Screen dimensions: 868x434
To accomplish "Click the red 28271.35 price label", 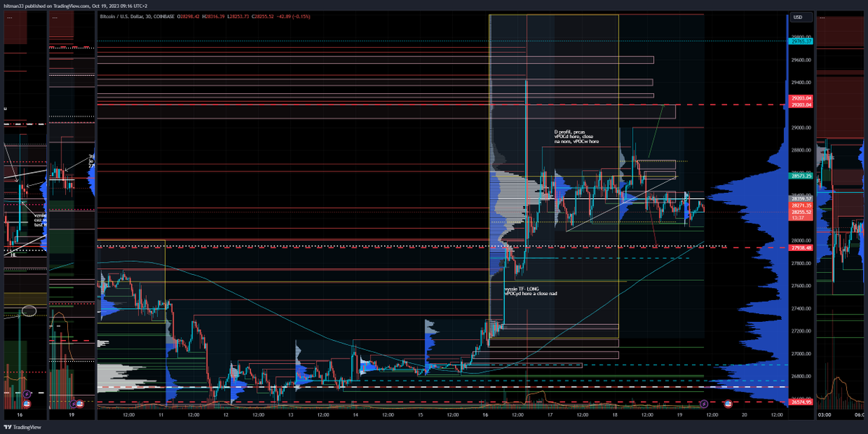I will pos(801,206).
